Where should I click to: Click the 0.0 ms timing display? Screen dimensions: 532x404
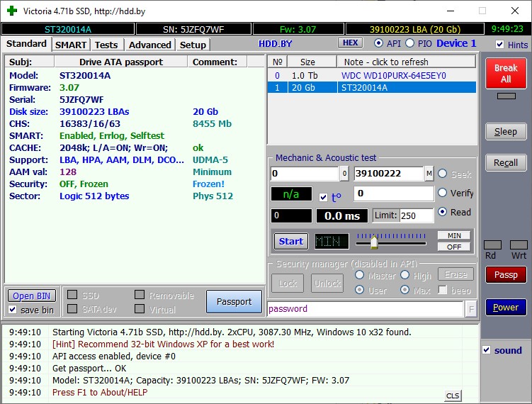pyautogui.click(x=342, y=216)
